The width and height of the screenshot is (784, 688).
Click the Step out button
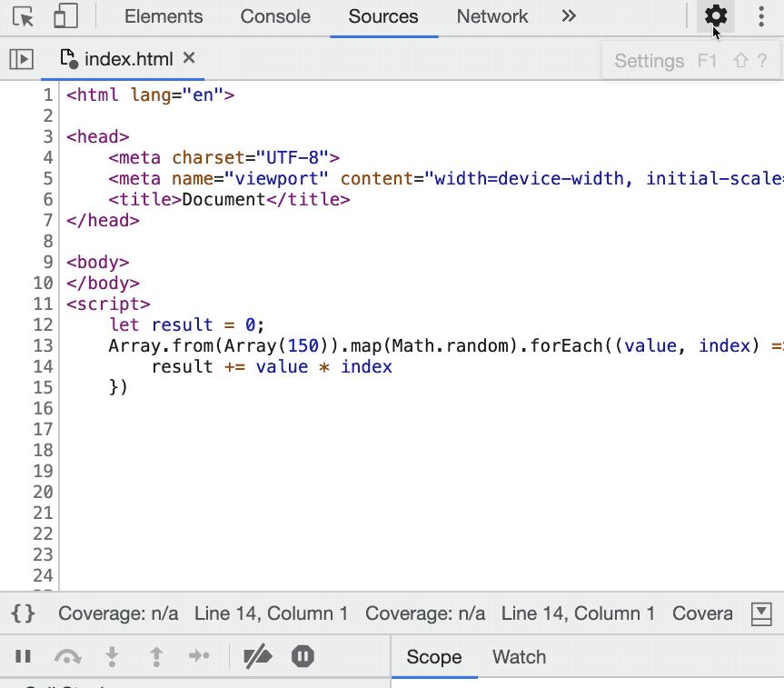click(x=156, y=656)
